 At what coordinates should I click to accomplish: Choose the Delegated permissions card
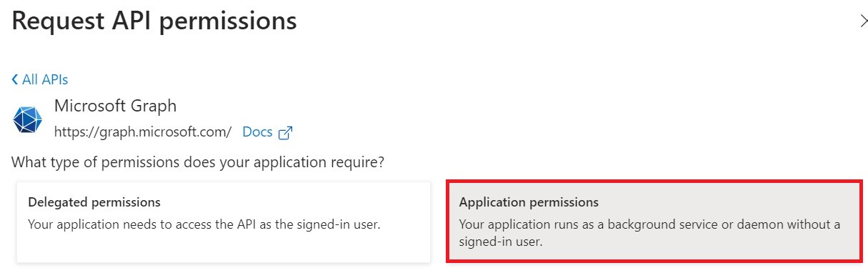click(224, 222)
